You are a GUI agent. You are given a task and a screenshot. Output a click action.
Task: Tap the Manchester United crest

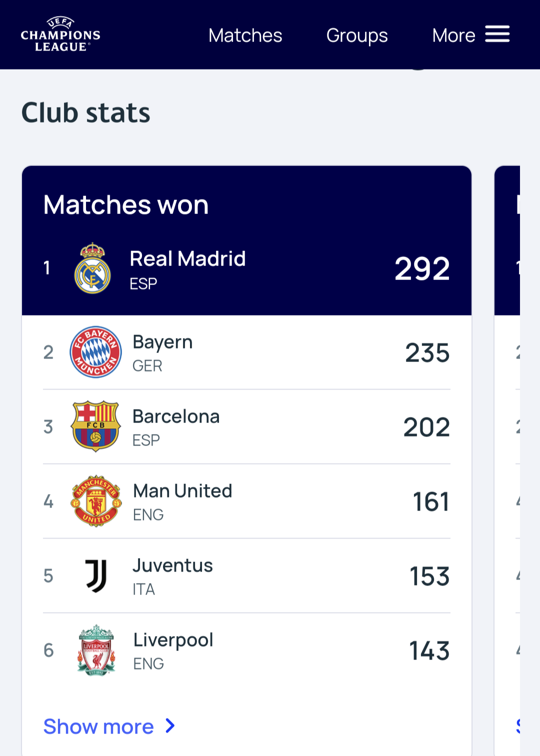(96, 501)
